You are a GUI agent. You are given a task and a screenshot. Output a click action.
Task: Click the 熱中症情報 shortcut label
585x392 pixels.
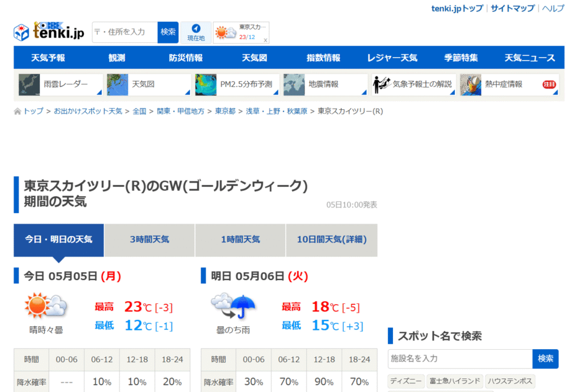click(x=504, y=85)
